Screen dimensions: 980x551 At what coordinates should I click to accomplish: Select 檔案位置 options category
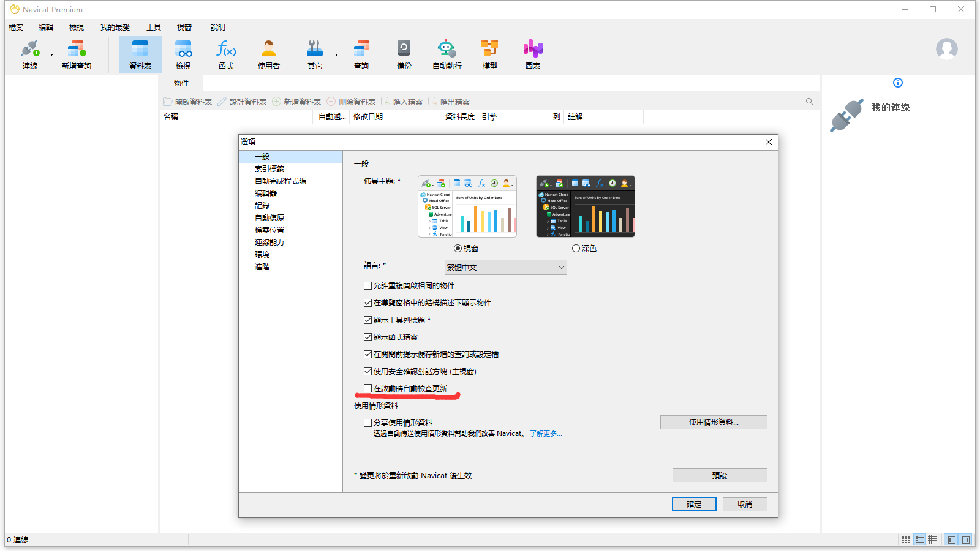pos(269,230)
